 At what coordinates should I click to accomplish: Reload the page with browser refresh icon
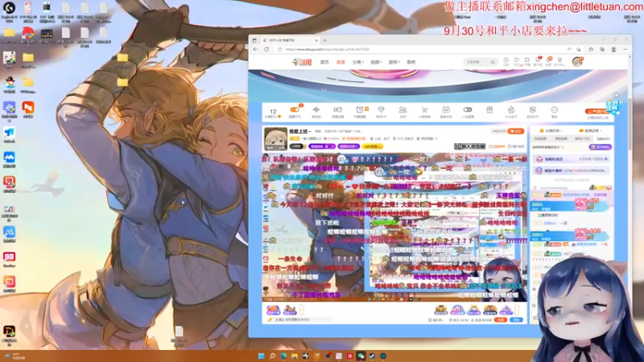[x=266, y=49]
